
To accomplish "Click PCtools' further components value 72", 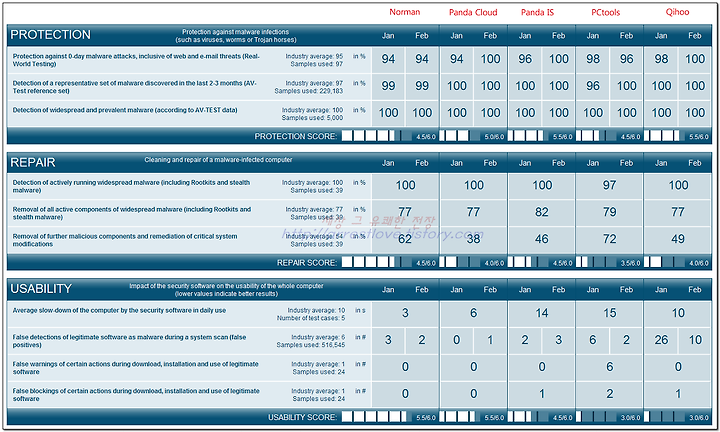I will (x=609, y=239).
